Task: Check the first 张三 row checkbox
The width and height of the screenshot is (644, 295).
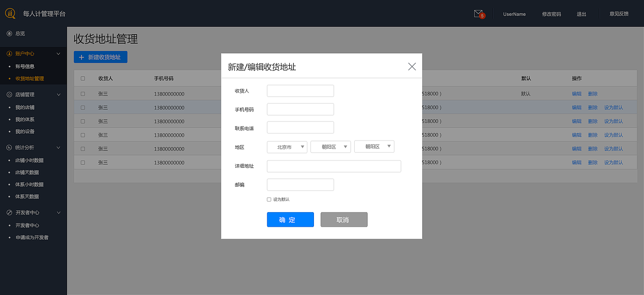Action: coord(83,93)
